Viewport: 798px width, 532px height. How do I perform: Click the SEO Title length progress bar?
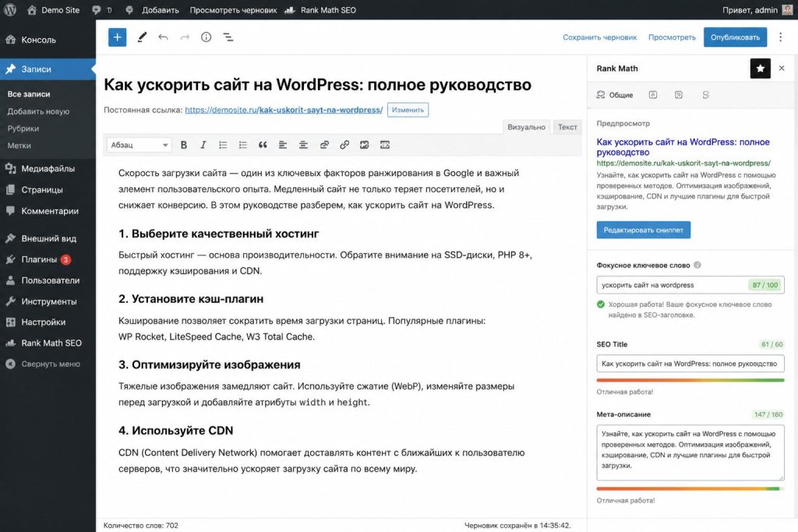pyautogui.click(x=690, y=380)
